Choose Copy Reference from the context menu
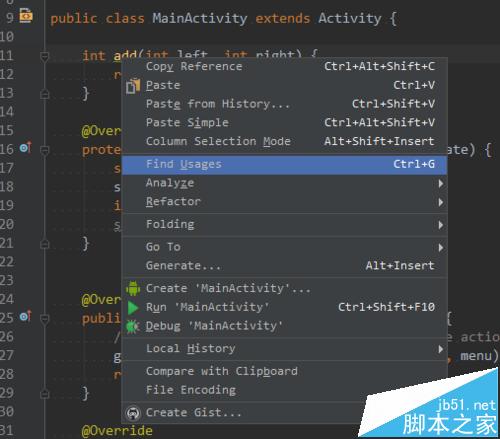Screen dimensions: 500x439 point(284,66)
